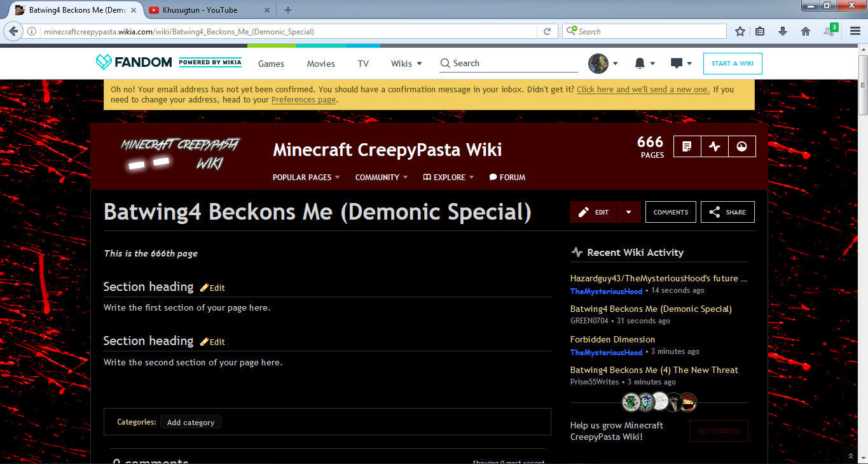This screenshot has height=464, width=868.
Task: Open Batwing4 Beckons Me (4) The New Threat link
Action: (654, 370)
